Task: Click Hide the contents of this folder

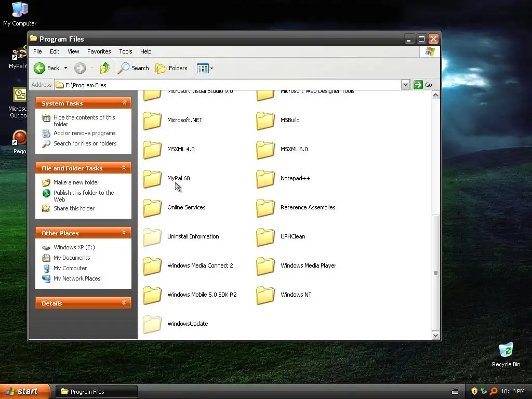Action: pos(84,121)
